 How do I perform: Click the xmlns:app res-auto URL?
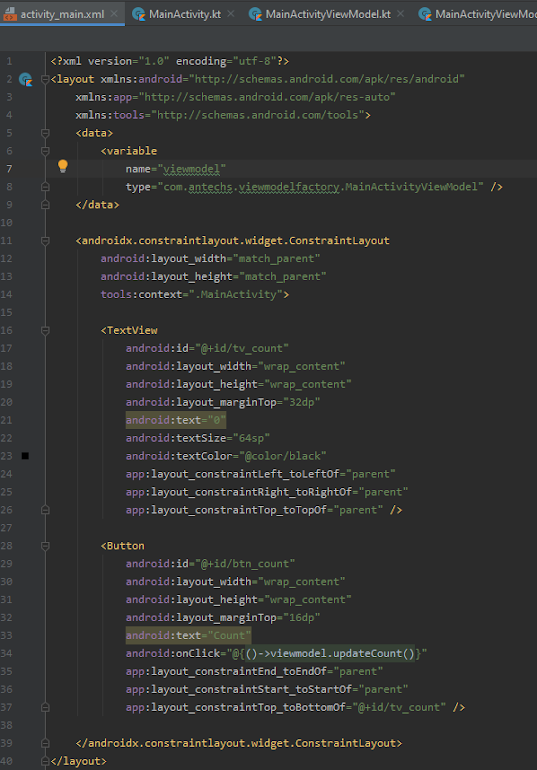click(x=267, y=97)
